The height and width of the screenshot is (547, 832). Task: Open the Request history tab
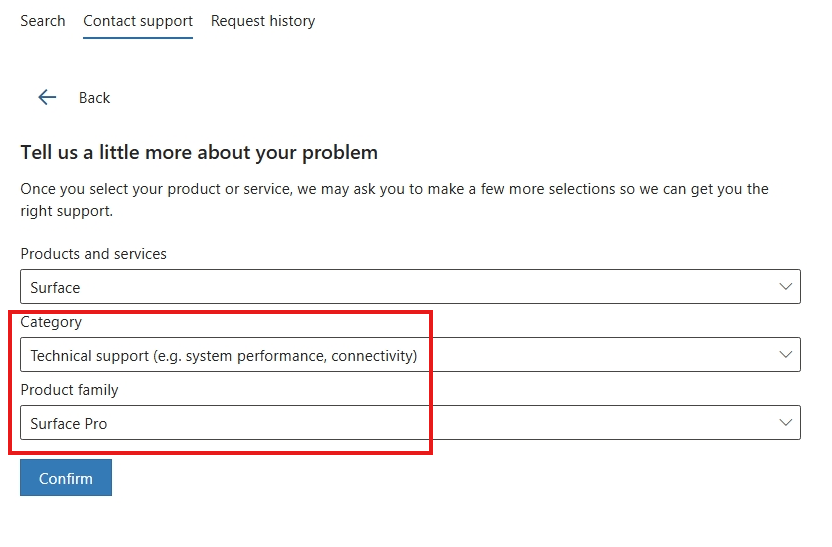tap(263, 21)
